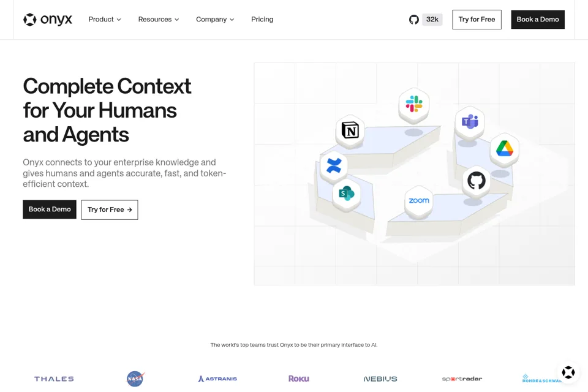Viewport: 588px width, 392px height.
Task: Click the Notion icon in the illustration
Action: click(x=350, y=130)
